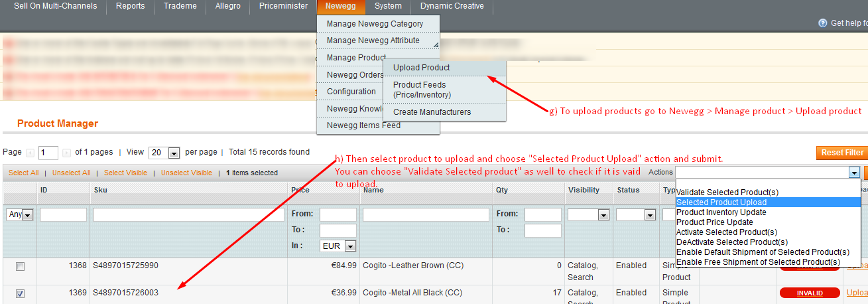Viewport: 868px width, 304px height.
Task: Click price €36.99 cell
Action: coord(343,293)
